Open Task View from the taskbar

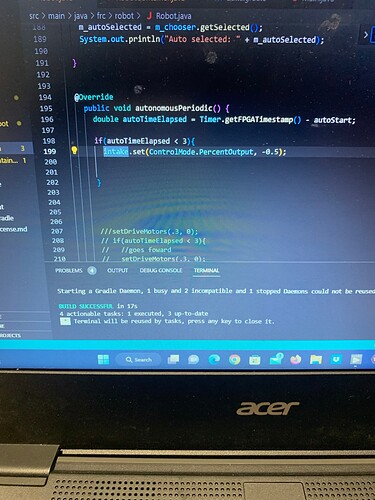tap(173, 359)
